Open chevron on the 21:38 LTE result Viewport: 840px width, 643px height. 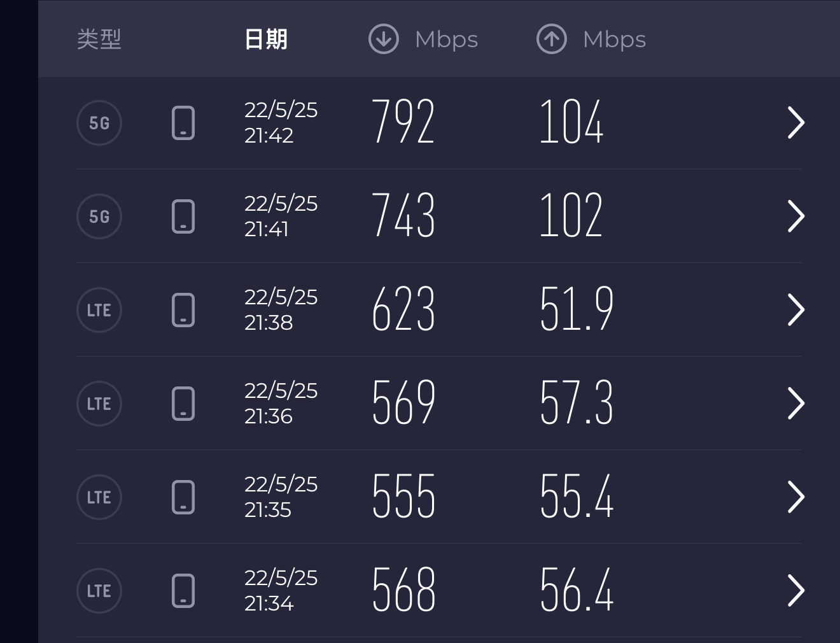click(x=796, y=310)
